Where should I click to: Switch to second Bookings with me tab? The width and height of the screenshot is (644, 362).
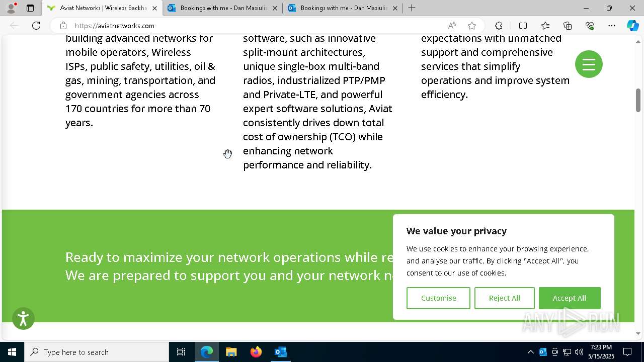[343, 8]
